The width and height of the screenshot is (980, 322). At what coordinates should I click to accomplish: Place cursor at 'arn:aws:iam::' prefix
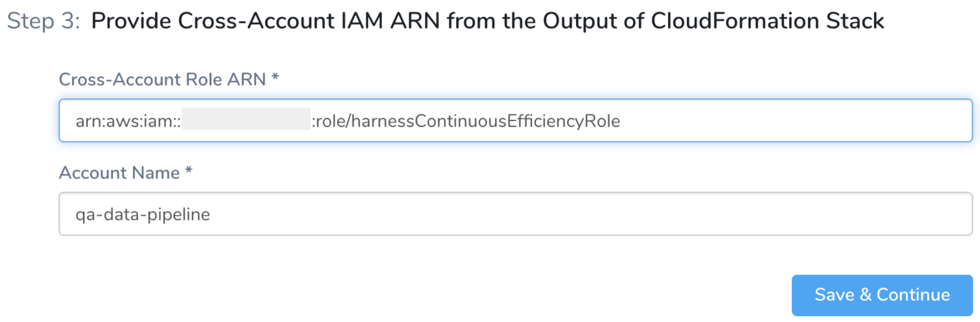128,121
